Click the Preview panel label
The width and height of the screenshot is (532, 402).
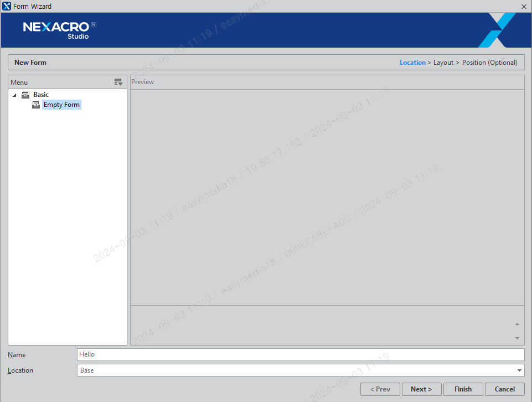tap(142, 82)
